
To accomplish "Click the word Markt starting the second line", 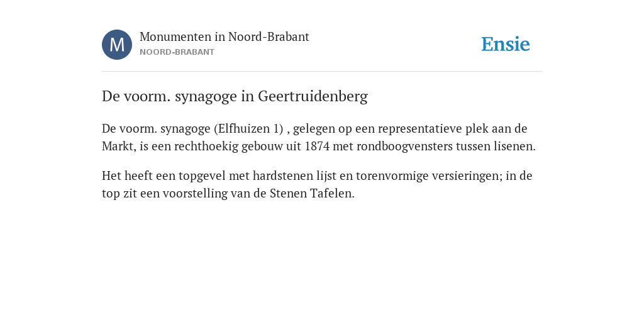I will (x=118, y=146).
